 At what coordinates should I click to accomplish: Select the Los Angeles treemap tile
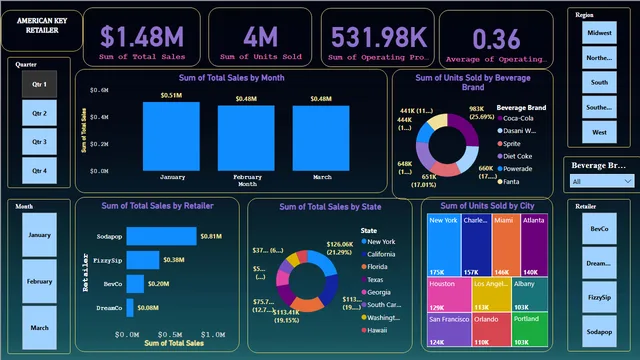[x=491, y=295]
